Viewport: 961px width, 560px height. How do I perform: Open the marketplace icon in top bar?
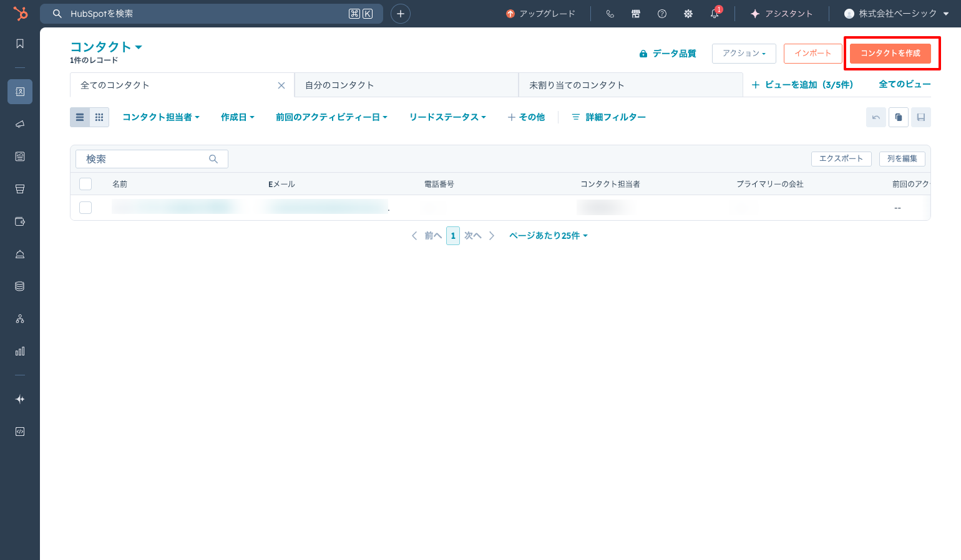pos(636,14)
